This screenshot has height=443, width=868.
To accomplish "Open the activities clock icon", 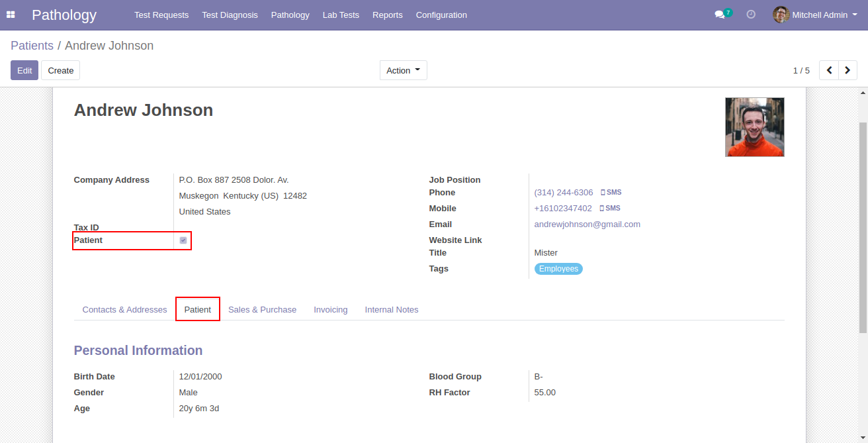I will pos(751,15).
